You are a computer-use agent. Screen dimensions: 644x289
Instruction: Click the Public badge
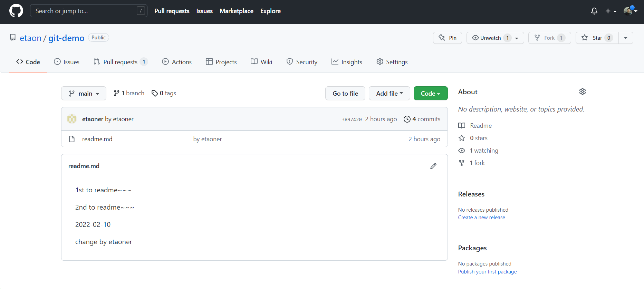[x=98, y=38]
